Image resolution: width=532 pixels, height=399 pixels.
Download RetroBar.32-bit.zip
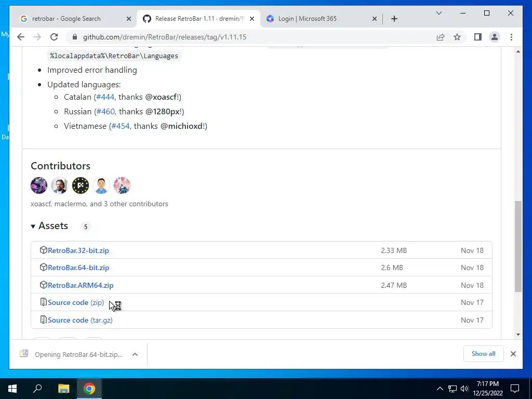click(x=78, y=250)
